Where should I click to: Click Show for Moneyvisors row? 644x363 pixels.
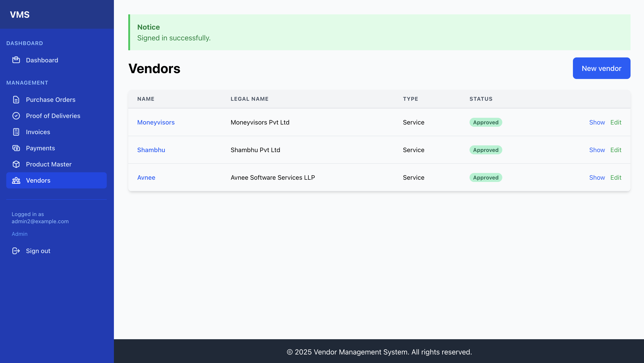click(x=597, y=122)
